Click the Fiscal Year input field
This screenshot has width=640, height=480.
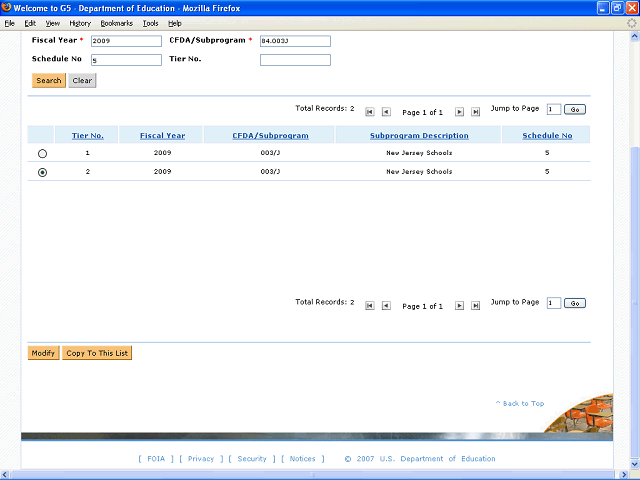click(126, 42)
